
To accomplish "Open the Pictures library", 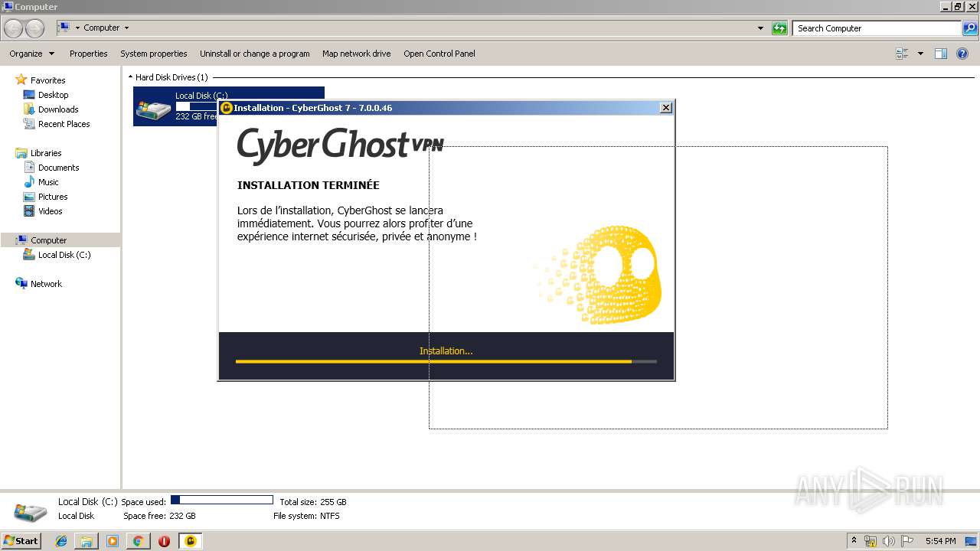I will [53, 197].
